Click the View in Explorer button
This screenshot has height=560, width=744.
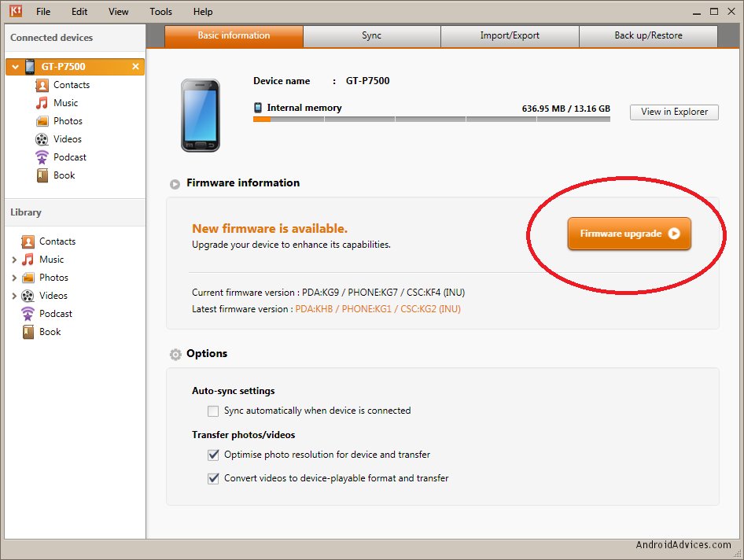(x=674, y=112)
